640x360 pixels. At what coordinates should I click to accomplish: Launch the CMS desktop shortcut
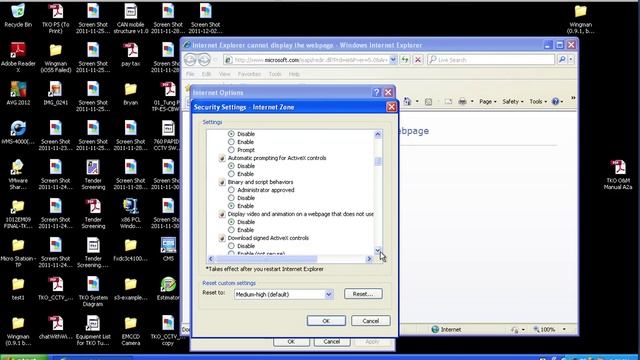point(168,249)
